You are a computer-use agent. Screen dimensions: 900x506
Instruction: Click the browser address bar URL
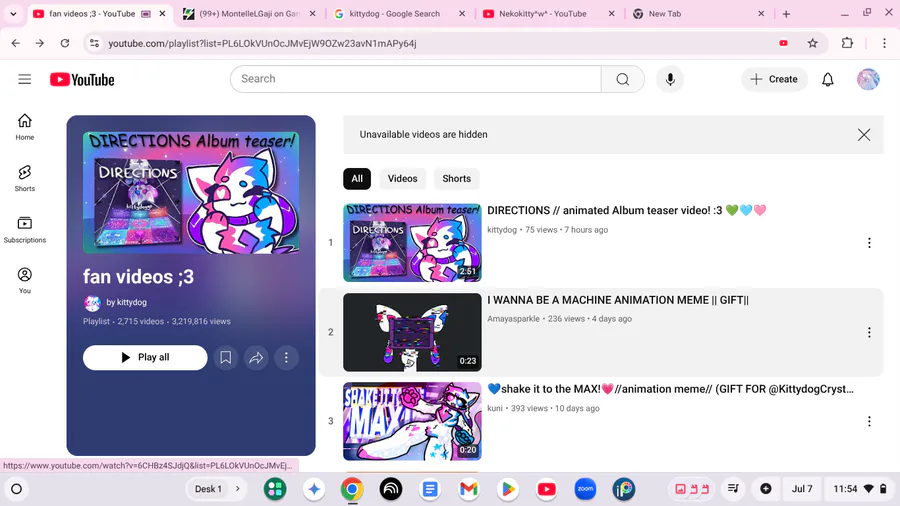coord(262,43)
